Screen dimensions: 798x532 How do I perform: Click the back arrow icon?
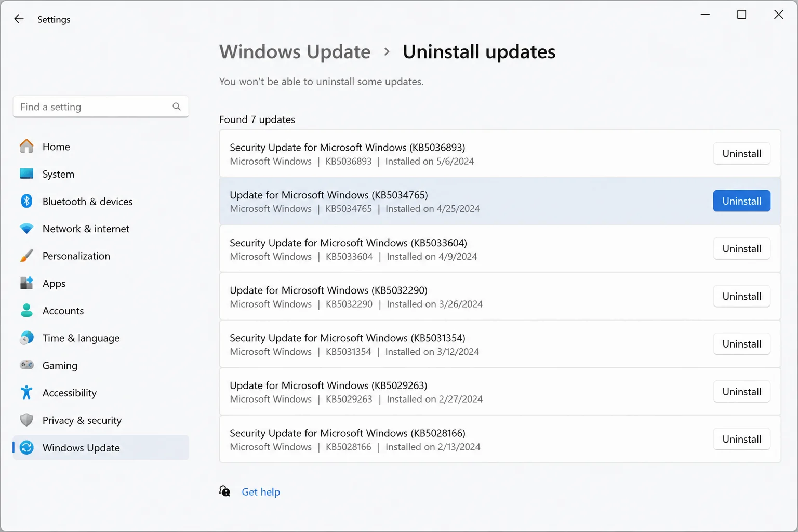tap(19, 19)
